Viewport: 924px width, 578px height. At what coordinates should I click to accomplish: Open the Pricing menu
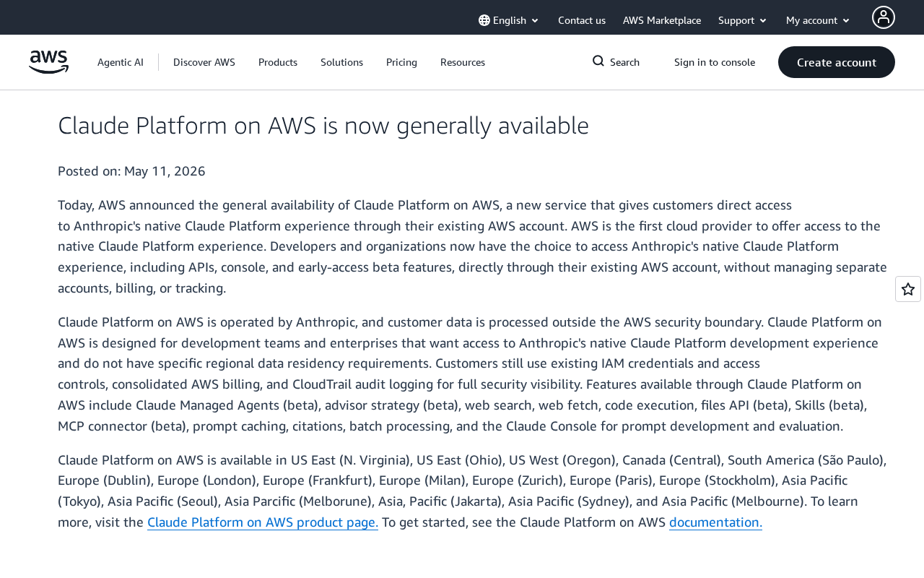pos(401,62)
